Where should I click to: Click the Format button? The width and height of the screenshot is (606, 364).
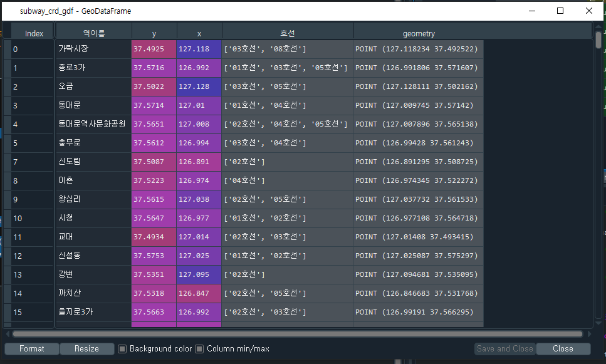point(32,348)
